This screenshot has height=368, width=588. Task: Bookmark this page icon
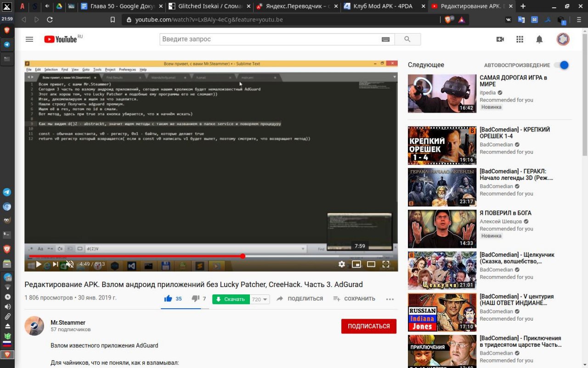pos(113,20)
